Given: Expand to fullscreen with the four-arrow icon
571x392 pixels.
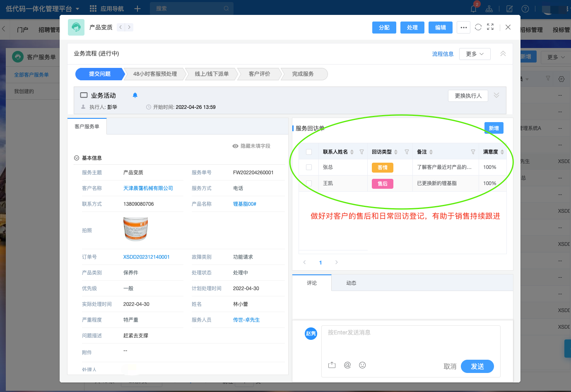Looking at the screenshot, I should 490,27.
